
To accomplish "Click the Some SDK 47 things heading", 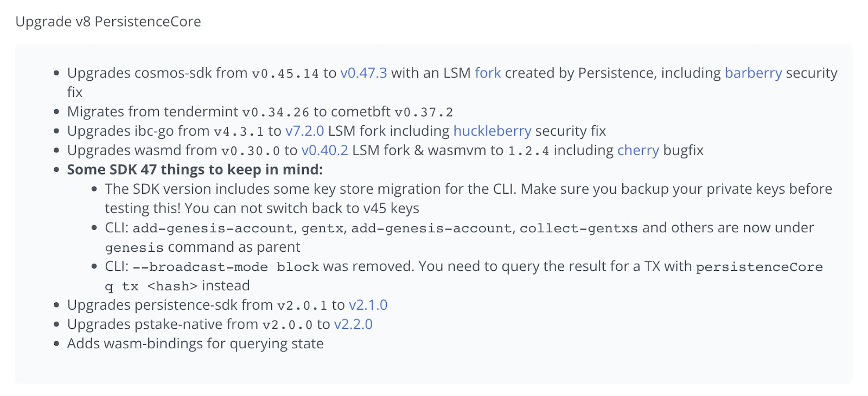I will click(195, 170).
